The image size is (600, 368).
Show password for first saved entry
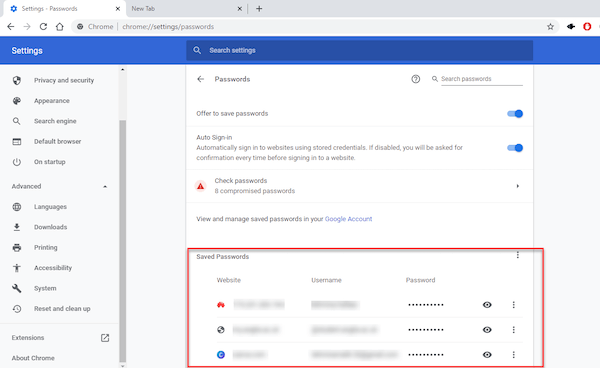pos(487,305)
